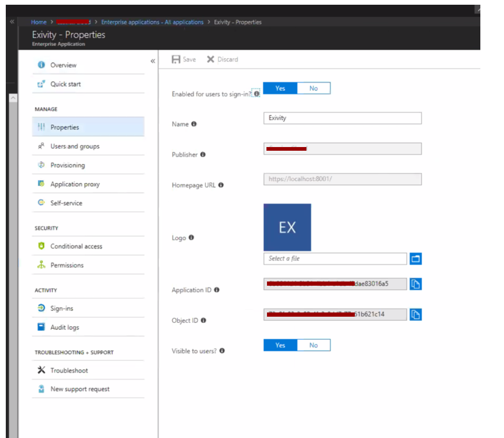
Task: Click the Application ID field
Action: tap(335, 284)
